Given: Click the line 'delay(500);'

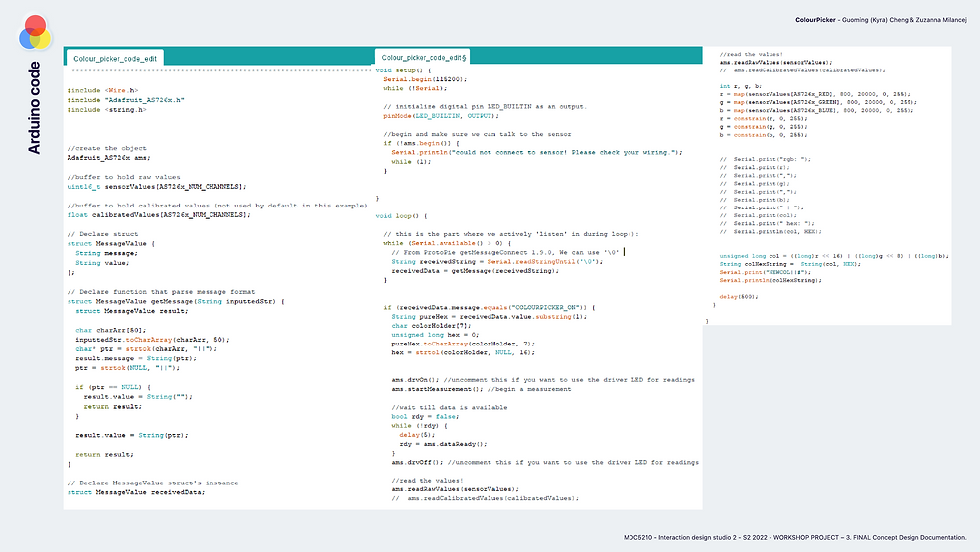Looking at the screenshot, I should pyautogui.click(x=739, y=297).
